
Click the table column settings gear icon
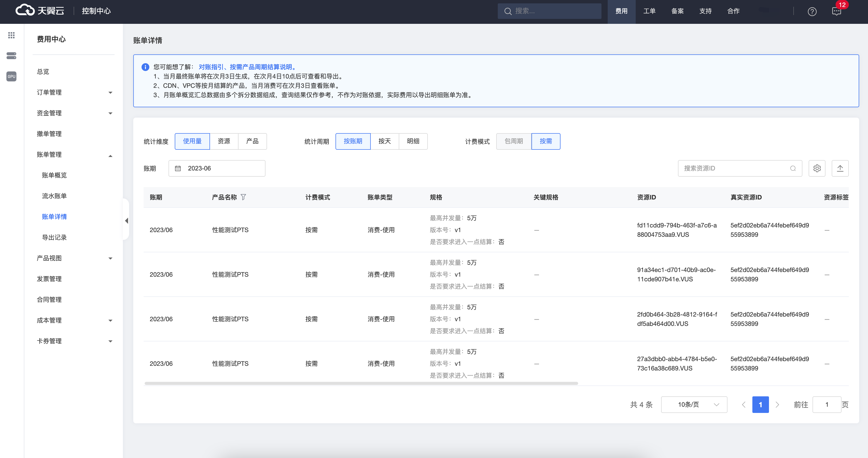(x=817, y=168)
